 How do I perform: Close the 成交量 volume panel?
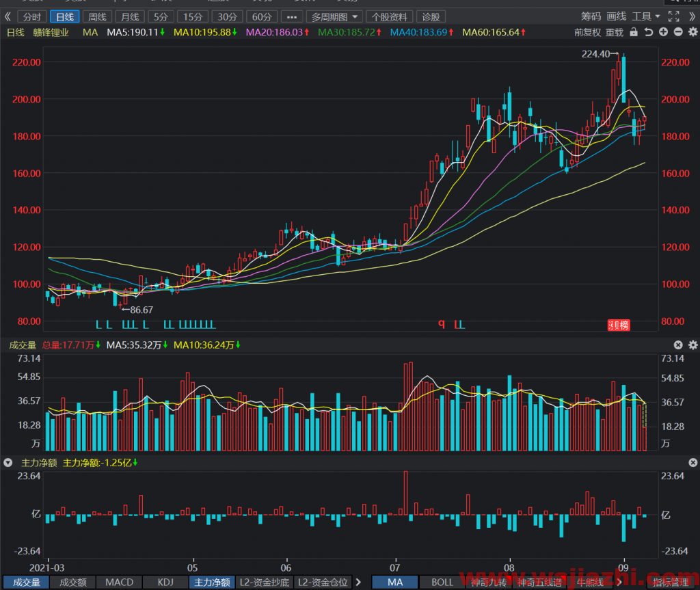point(678,345)
